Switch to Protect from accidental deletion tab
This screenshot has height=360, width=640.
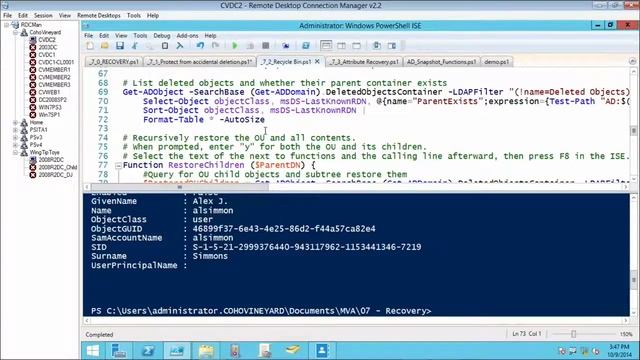click(x=200, y=62)
